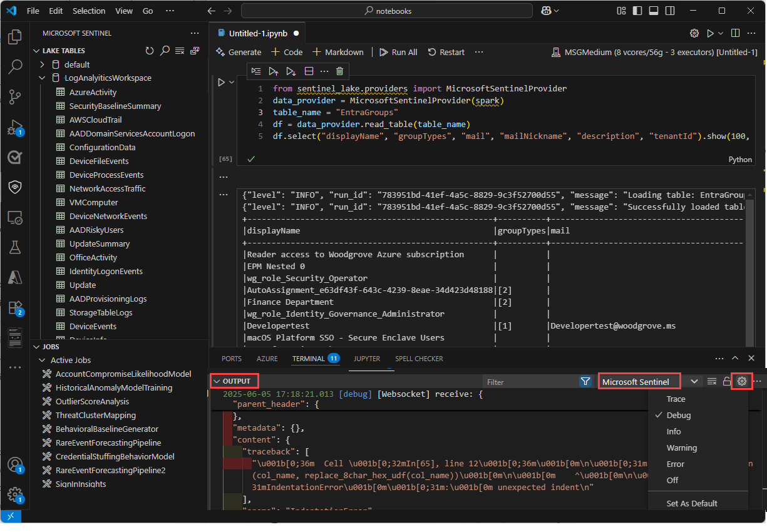Search within Lake Tables using the magnifier icon

click(x=165, y=51)
